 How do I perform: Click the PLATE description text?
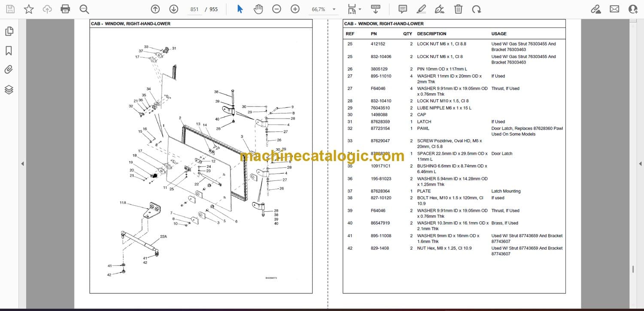pyautogui.click(x=424, y=191)
